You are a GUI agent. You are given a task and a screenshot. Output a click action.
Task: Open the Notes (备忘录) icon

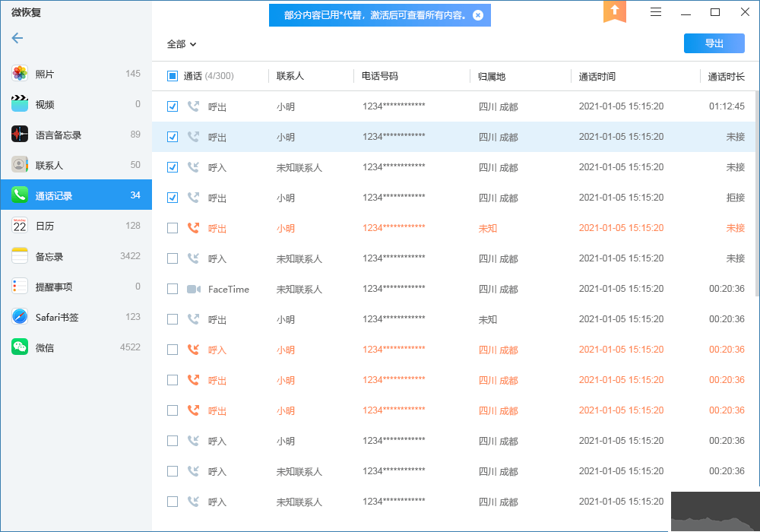click(20, 256)
